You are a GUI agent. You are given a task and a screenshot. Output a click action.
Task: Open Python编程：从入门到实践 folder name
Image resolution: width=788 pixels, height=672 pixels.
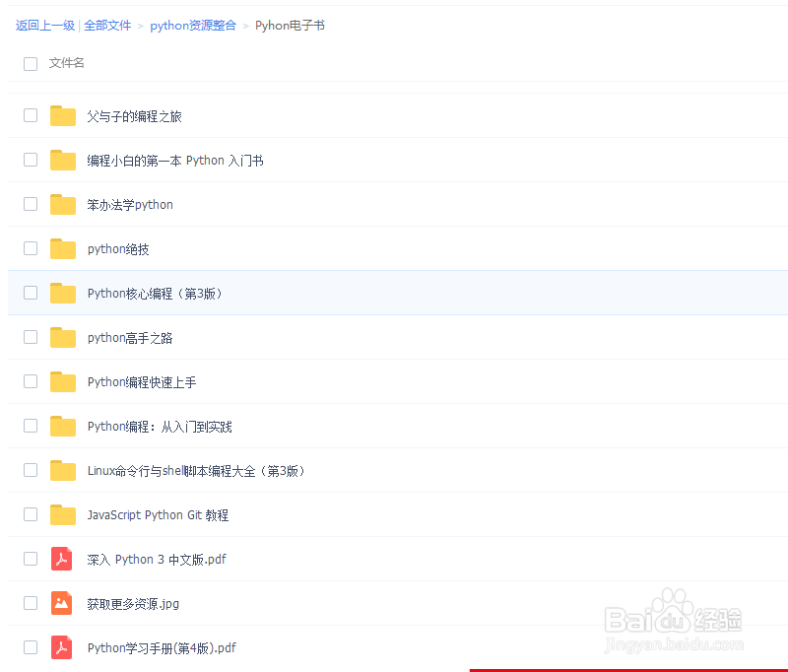(160, 427)
